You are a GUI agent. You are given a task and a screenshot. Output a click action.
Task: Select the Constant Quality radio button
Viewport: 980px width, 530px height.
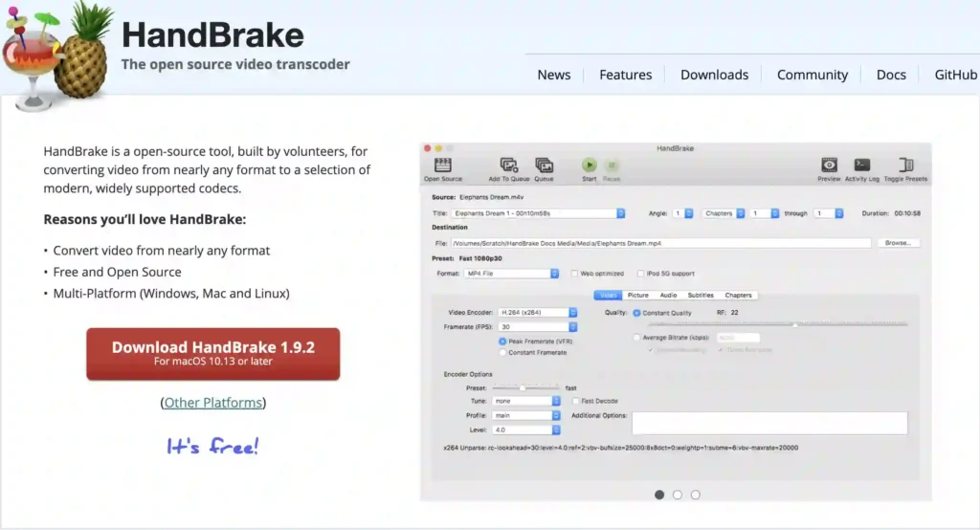(x=636, y=313)
